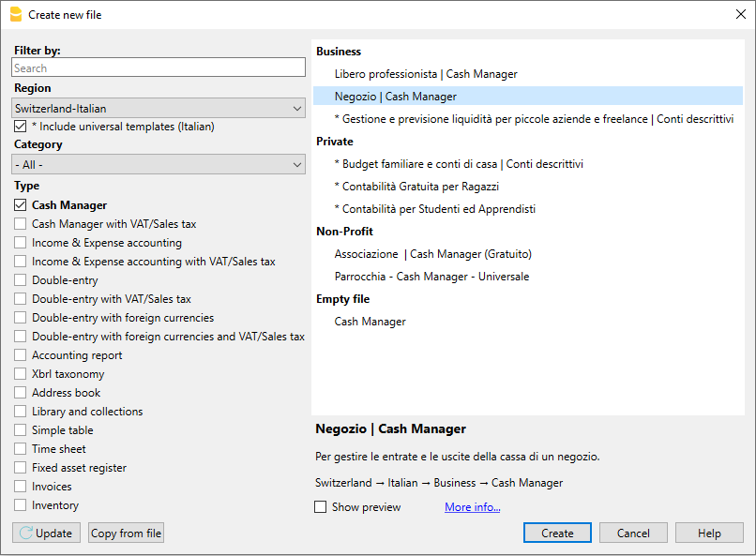Screen dimensions: 756x556
Task: Choose Gestione e previsione liquidità template
Action: pos(528,119)
